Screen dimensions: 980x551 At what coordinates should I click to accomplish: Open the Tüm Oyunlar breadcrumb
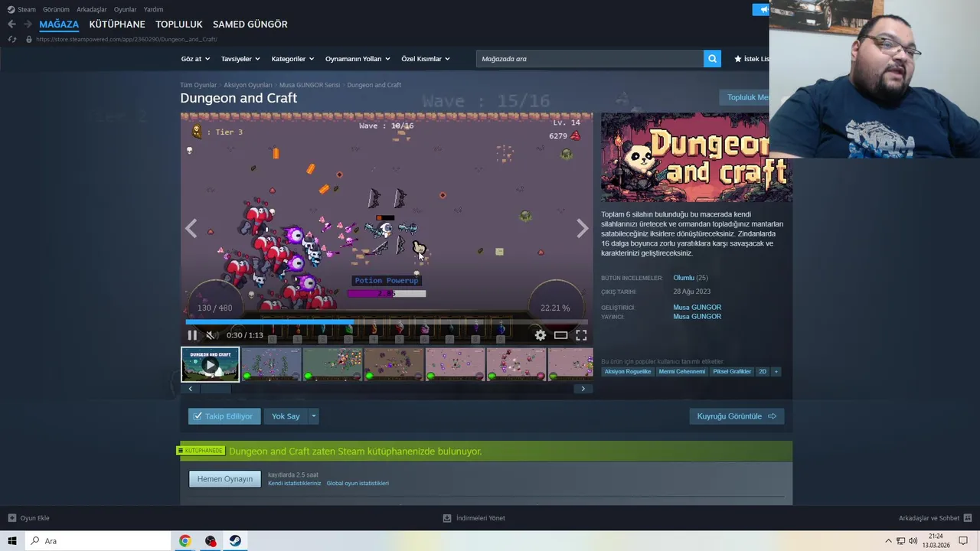[x=198, y=85]
